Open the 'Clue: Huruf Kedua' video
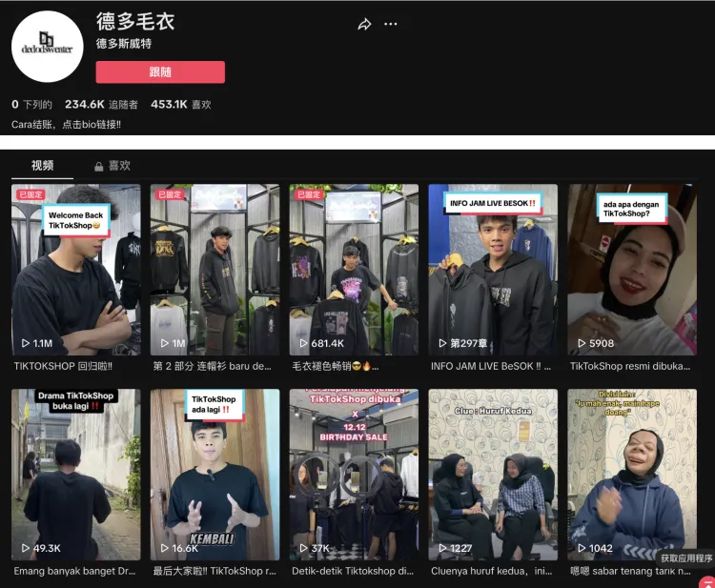Viewport: 715px width, 588px height. point(493,475)
